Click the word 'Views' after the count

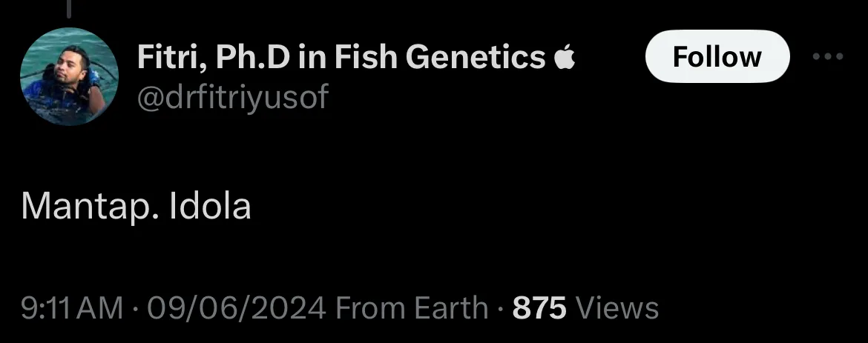coord(618,308)
